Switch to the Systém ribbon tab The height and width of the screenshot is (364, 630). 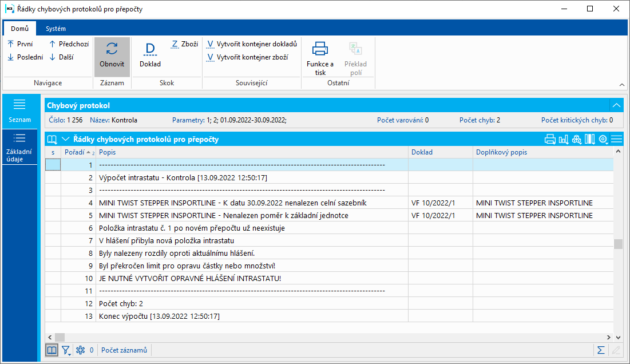click(56, 29)
